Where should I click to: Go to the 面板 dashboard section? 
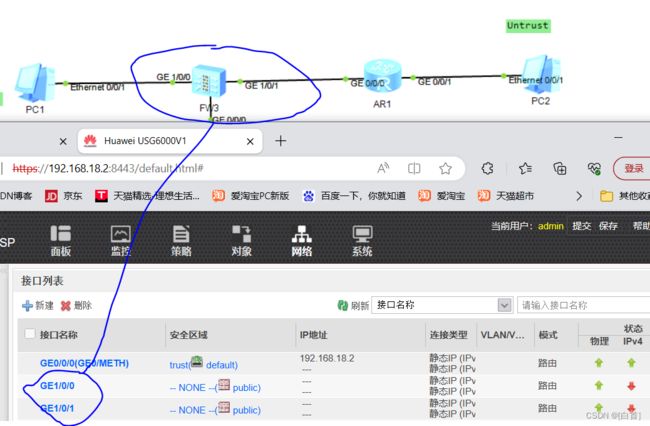click(x=61, y=240)
